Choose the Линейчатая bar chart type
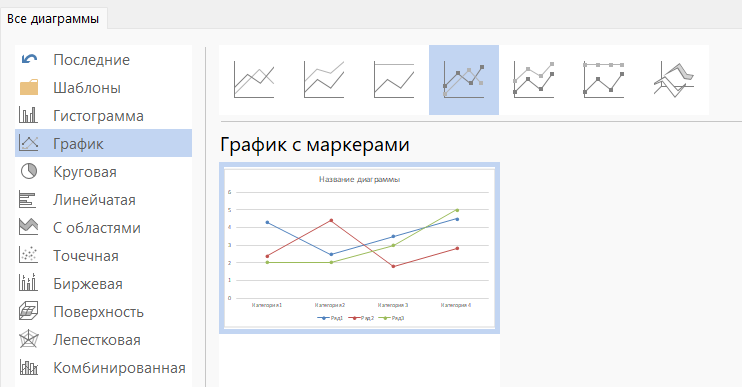The width and height of the screenshot is (742, 387). pyautogui.click(x=104, y=200)
